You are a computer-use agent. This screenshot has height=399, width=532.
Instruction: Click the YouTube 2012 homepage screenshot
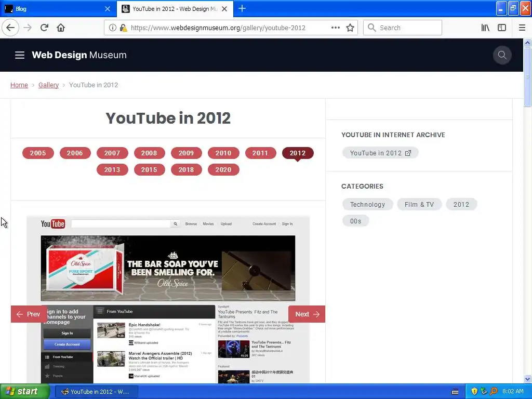[x=168, y=299]
